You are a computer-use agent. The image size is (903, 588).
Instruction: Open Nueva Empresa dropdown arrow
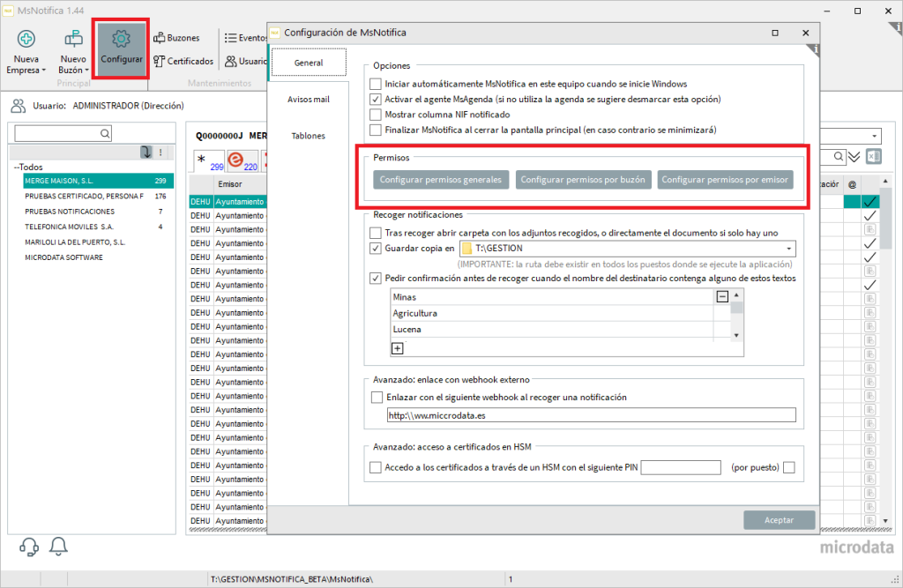click(x=44, y=71)
